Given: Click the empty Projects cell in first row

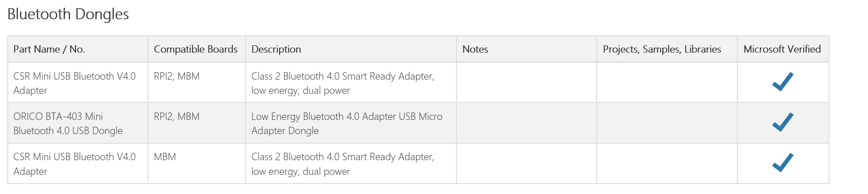Looking at the screenshot, I should click(667, 82).
